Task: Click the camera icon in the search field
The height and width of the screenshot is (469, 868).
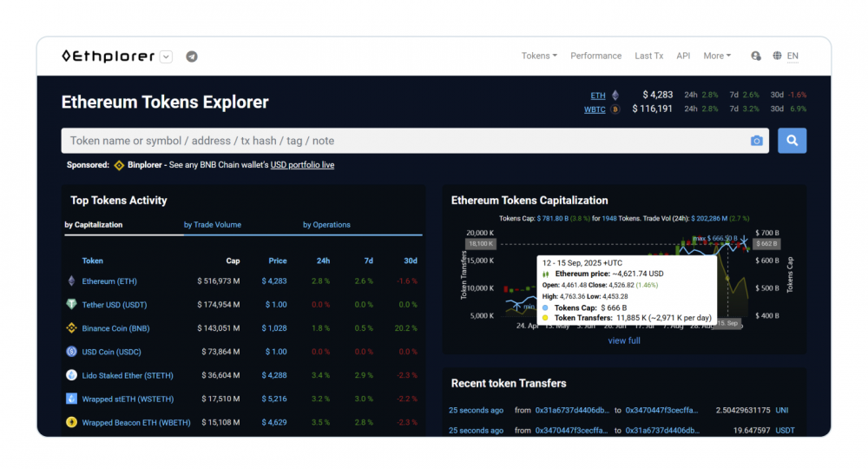Action: (x=756, y=141)
